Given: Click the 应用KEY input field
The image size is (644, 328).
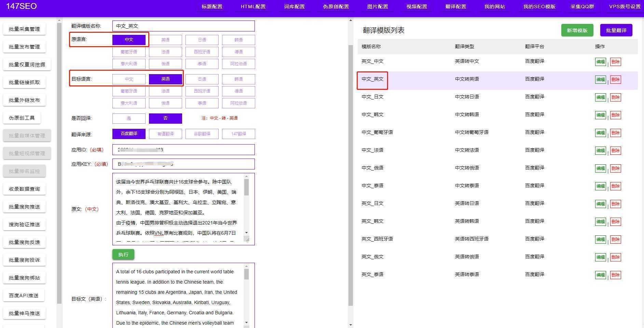Looking at the screenshot, I should [x=183, y=164].
